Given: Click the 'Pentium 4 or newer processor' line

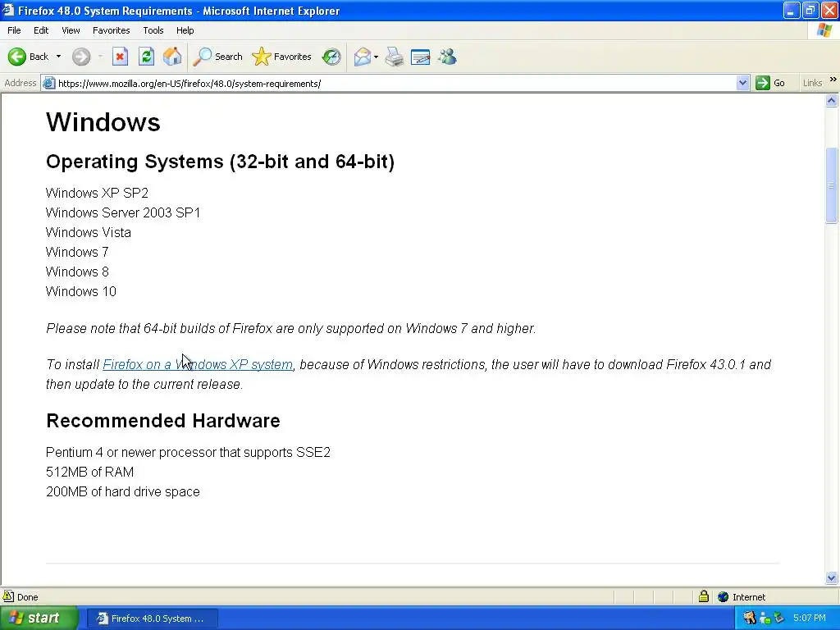Looking at the screenshot, I should (188, 452).
